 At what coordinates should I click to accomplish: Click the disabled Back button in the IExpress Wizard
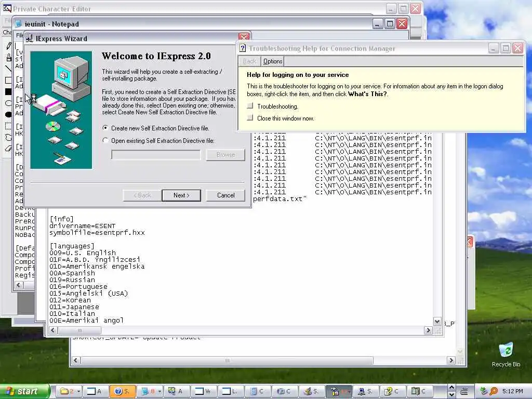coord(142,195)
